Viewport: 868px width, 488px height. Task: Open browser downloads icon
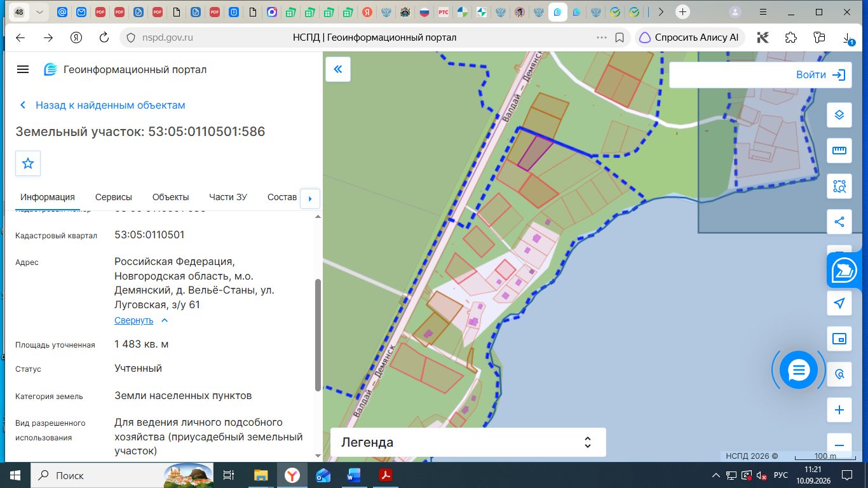[848, 37]
